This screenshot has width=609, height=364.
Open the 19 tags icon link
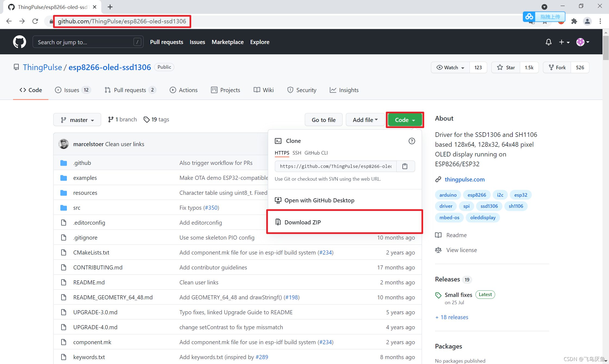(156, 120)
